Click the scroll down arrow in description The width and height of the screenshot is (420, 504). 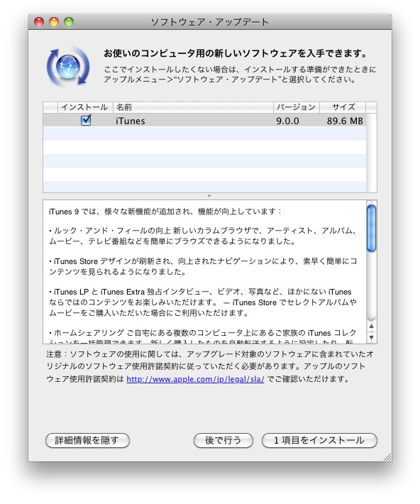pyautogui.click(x=372, y=337)
